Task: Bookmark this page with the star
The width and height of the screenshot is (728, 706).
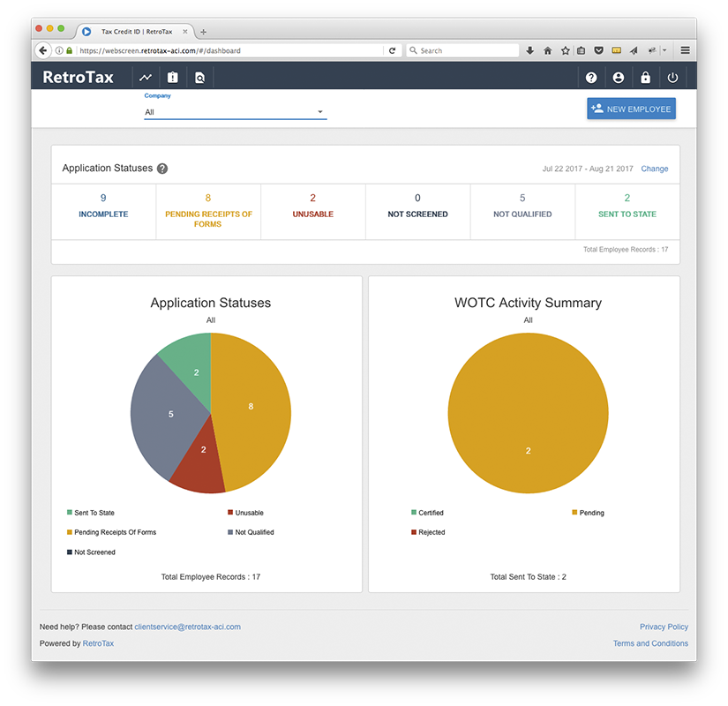Action: click(x=565, y=50)
